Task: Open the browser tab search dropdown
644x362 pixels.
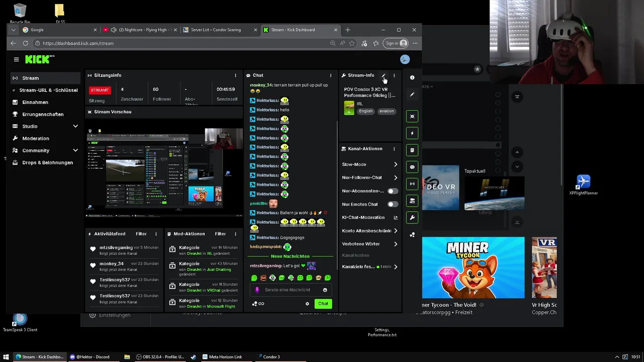Action: [x=13, y=30]
